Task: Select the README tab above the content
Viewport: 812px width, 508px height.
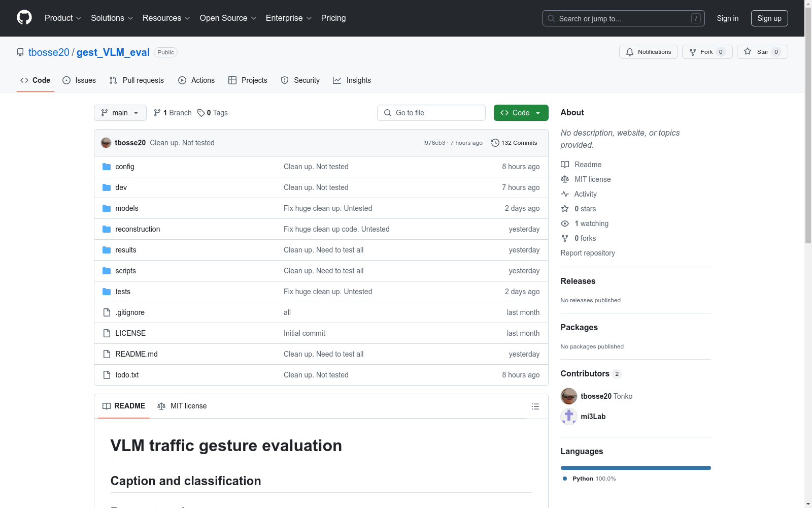Action: click(x=124, y=406)
